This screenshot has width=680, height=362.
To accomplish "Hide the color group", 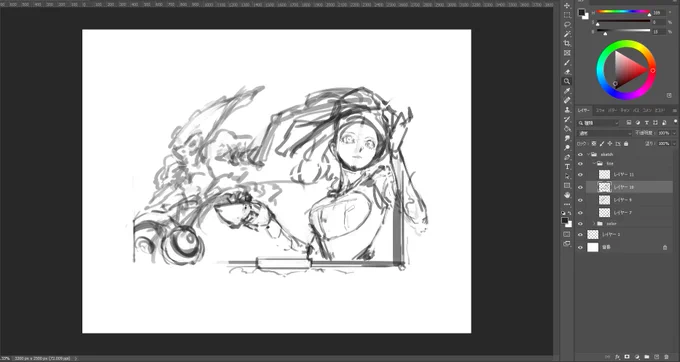I will (581, 224).
